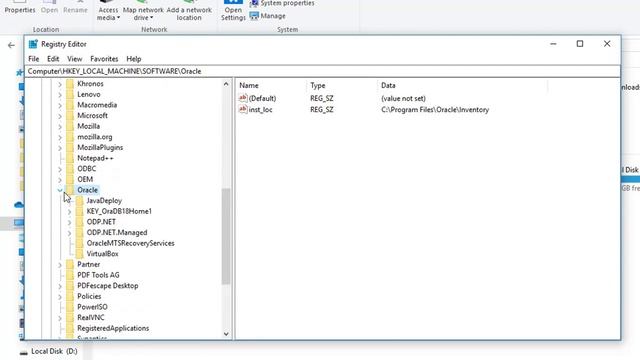This screenshot has width=640, height=360.
Task: Open the View menu in Registry Editor
Action: [74, 59]
